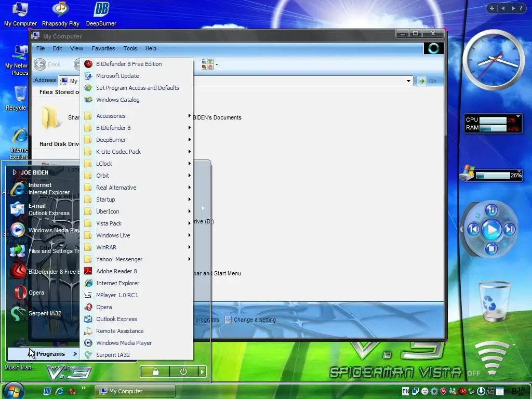Open Set Program Access and Defaults
The width and height of the screenshot is (532, 399).
coord(137,88)
